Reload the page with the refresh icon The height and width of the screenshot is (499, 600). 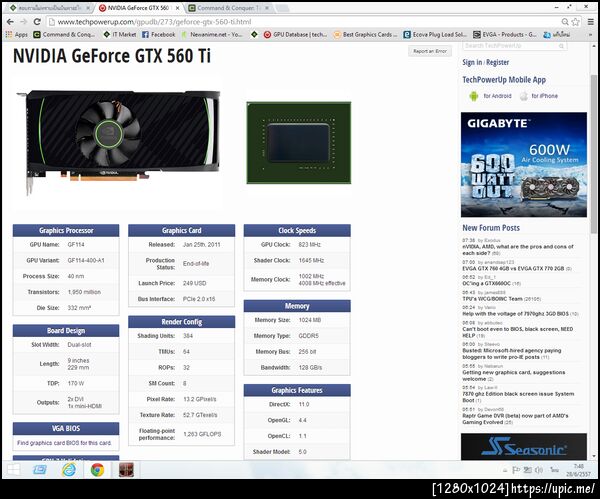click(37, 22)
